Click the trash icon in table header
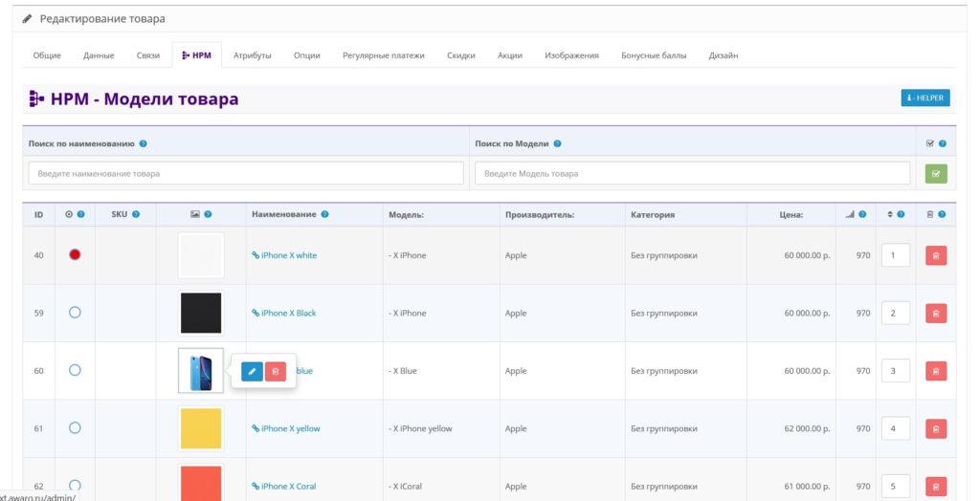 point(930,214)
